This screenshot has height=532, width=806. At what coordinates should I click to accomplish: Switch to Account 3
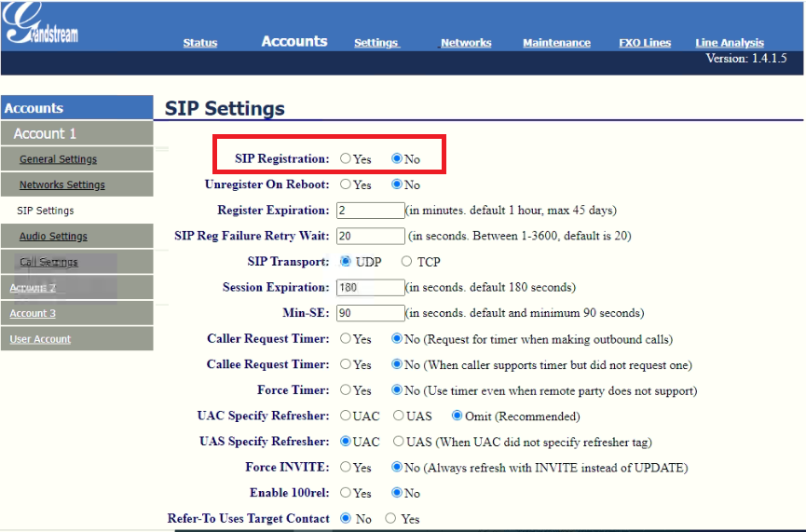33,314
